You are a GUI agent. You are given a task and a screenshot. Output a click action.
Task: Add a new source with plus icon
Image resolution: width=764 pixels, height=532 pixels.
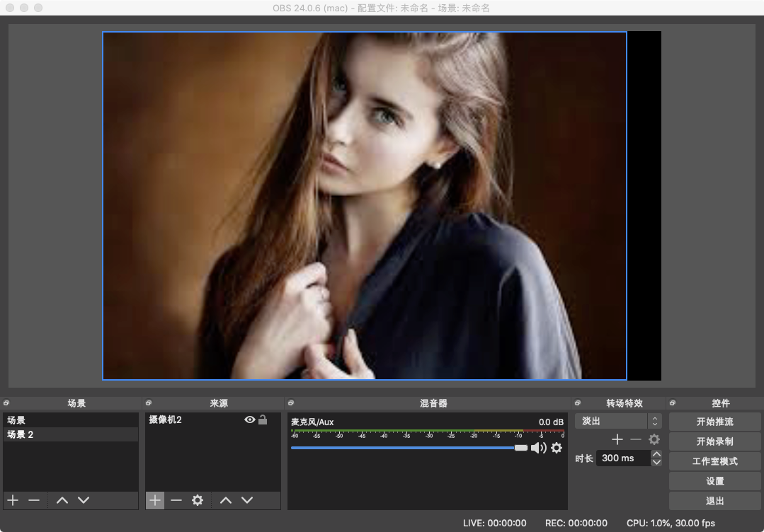click(x=155, y=500)
